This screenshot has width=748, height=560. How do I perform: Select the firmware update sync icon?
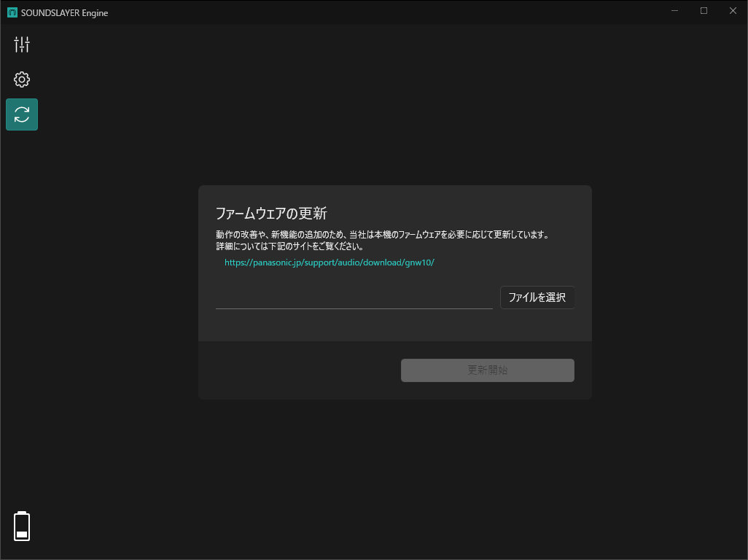click(x=22, y=114)
